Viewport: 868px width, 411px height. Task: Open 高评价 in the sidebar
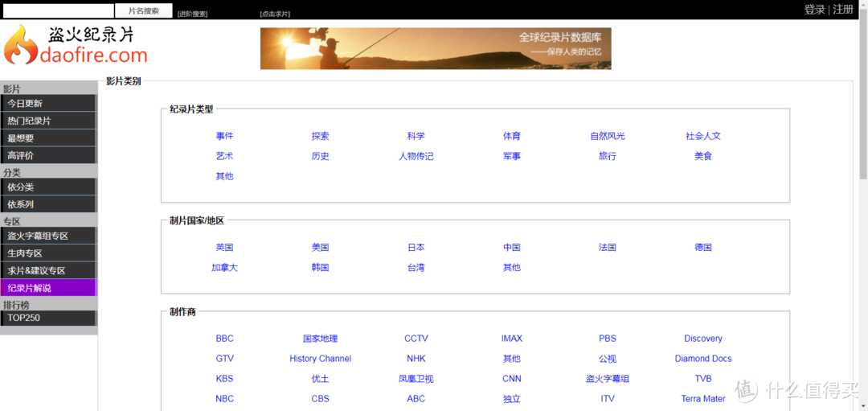click(x=49, y=156)
